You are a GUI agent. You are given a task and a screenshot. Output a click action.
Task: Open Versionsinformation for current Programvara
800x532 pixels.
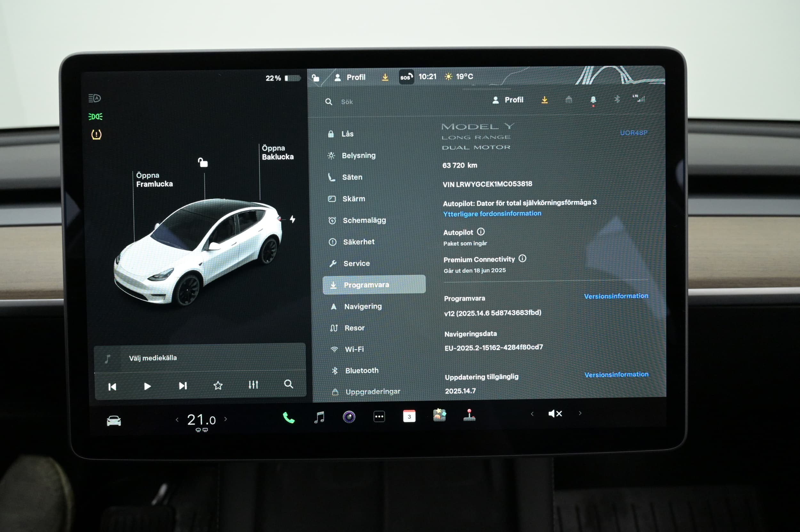pos(616,296)
